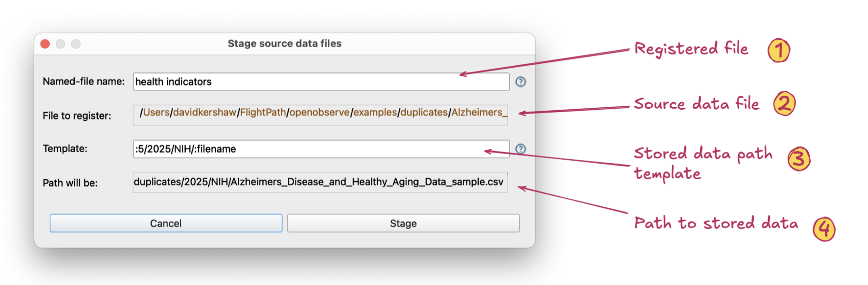Image resolution: width=868 pixels, height=285 pixels.
Task: Click the yellow circled number 4 annotation
Action: pyautogui.click(x=824, y=228)
